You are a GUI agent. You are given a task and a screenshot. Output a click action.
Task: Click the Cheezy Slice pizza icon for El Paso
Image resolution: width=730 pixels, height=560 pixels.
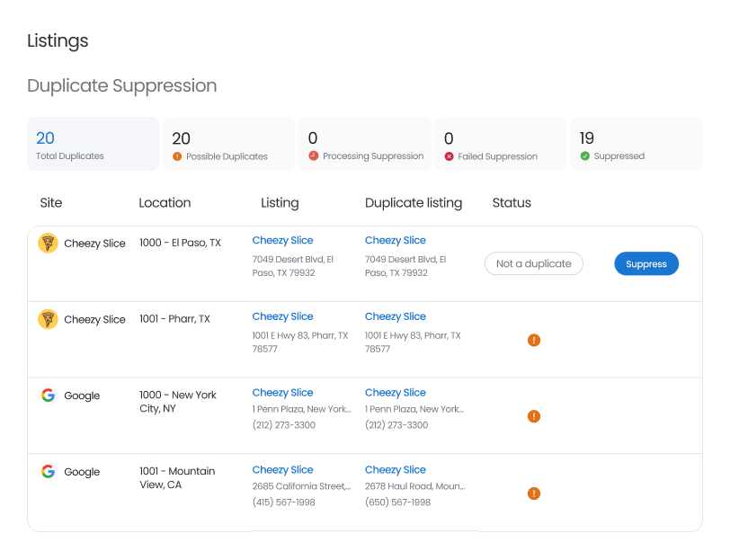pyautogui.click(x=49, y=243)
